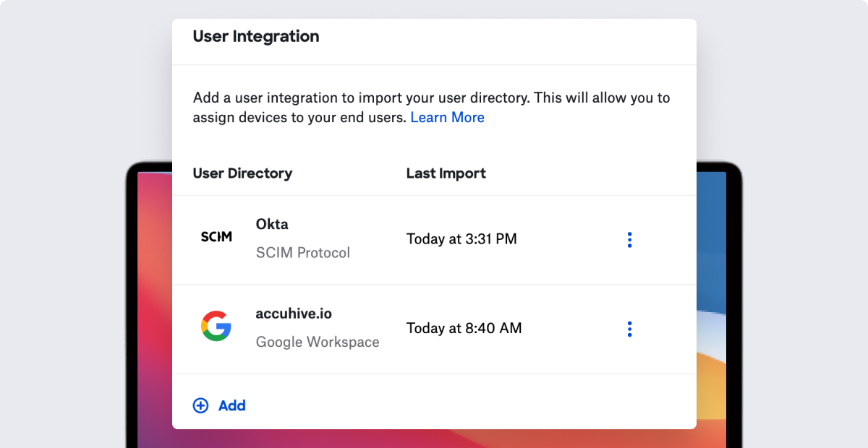
Task: Click the User Directory column header
Action: [242, 173]
